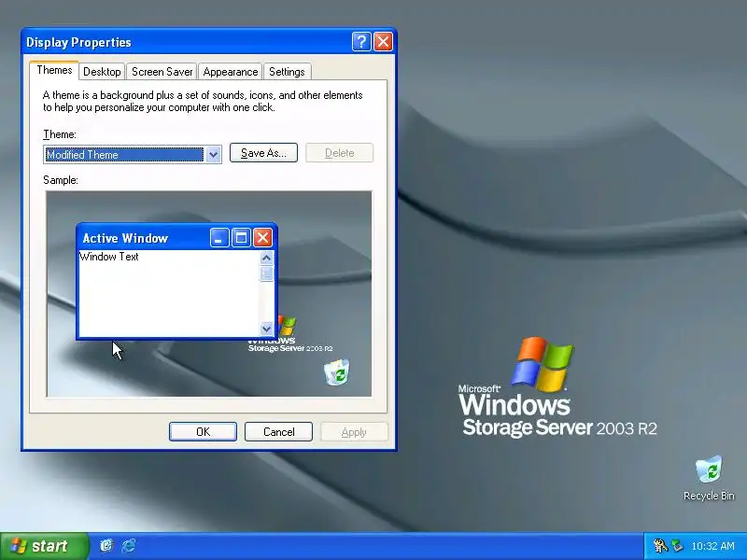Click the Help question mark button

[361, 42]
